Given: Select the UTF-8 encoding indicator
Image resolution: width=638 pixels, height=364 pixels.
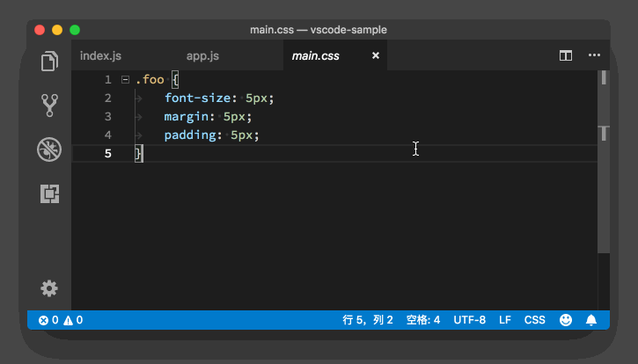Looking at the screenshot, I should click(x=469, y=320).
